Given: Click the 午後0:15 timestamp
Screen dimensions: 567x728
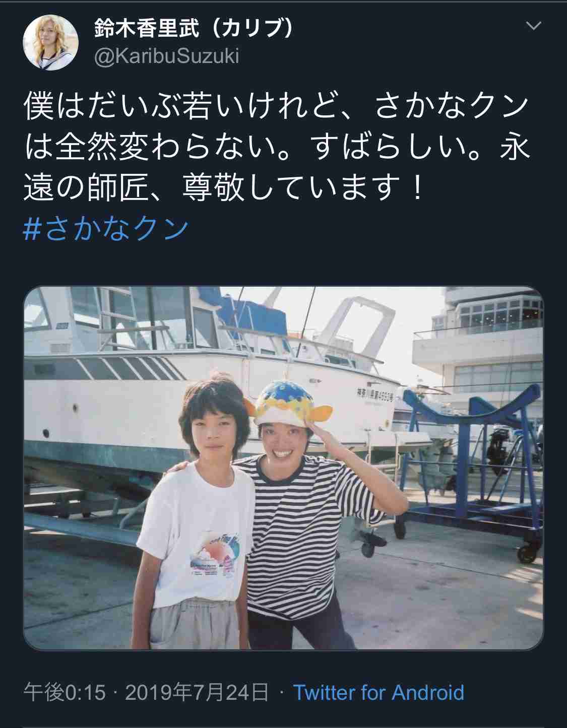Looking at the screenshot, I should click(x=65, y=692).
